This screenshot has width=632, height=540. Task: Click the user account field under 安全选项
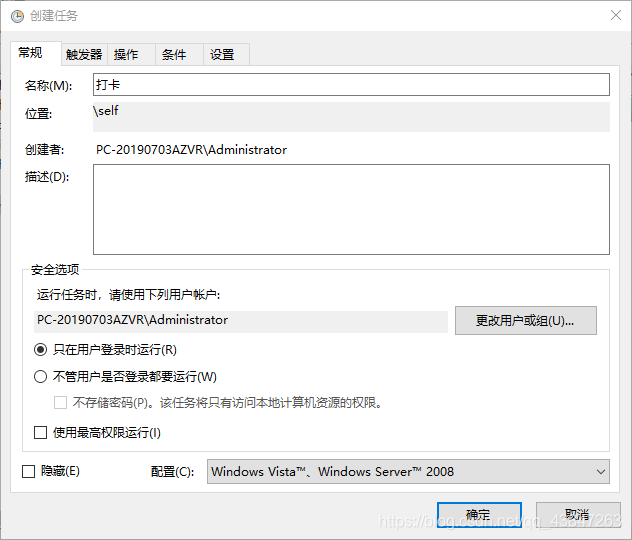[x=241, y=321]
